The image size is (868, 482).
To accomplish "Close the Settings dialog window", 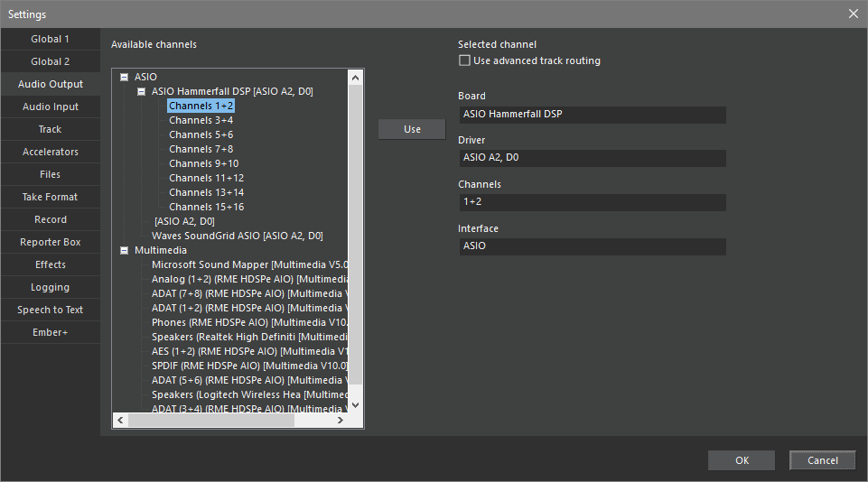I will pos(853,14).
